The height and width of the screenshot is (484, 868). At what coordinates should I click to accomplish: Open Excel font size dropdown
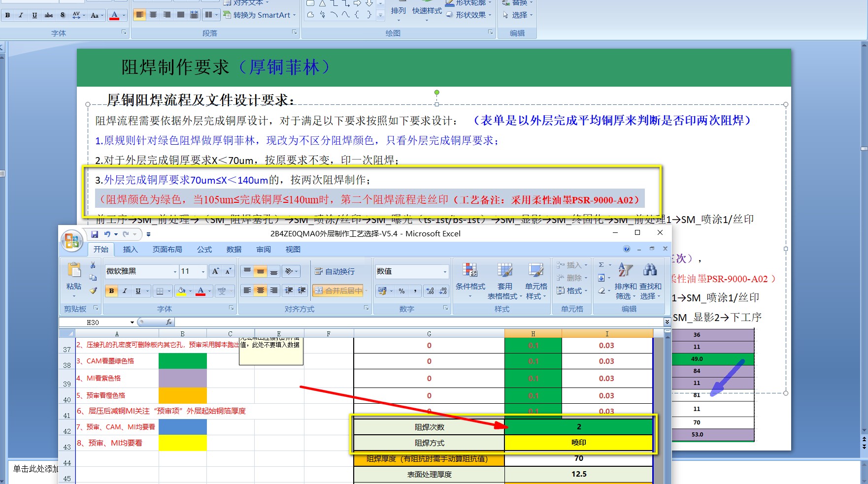point(203,271)
